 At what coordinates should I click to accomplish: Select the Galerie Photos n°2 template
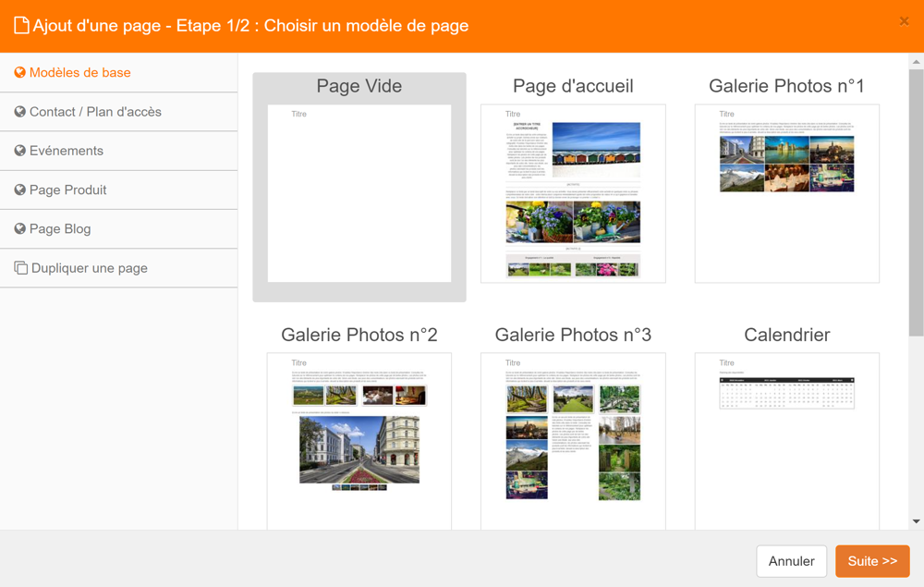tap(359, 440)
